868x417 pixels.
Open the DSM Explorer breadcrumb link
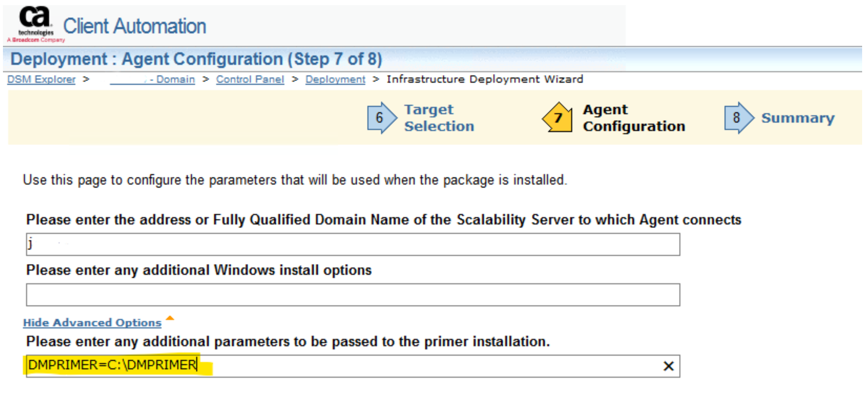click(x=41, y=79)
